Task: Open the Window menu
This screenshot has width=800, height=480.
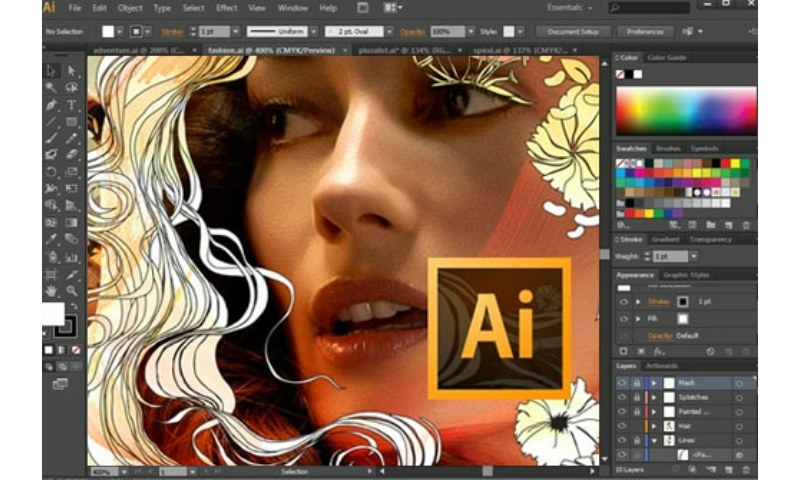Action: [292, 8]
